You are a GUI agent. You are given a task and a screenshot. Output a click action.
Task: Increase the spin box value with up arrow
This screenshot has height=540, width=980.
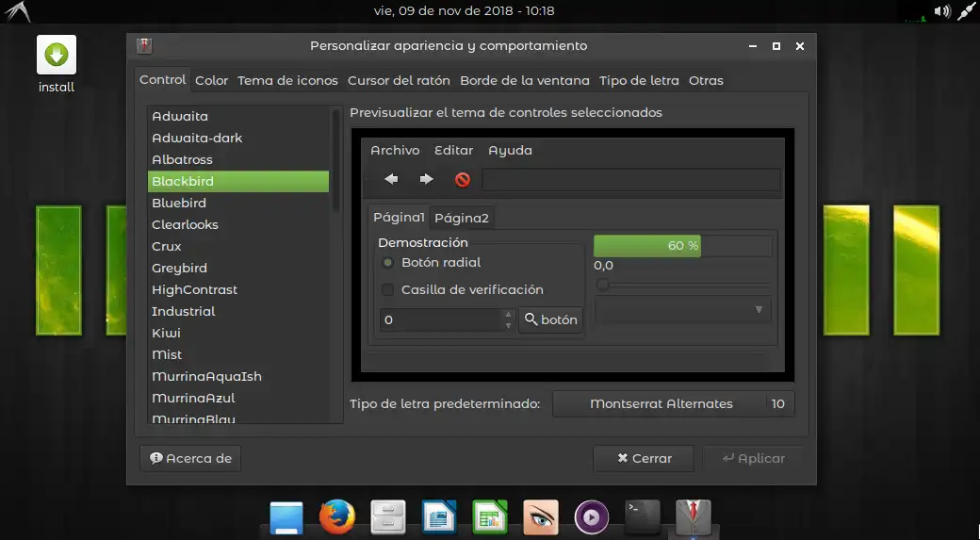508,315
